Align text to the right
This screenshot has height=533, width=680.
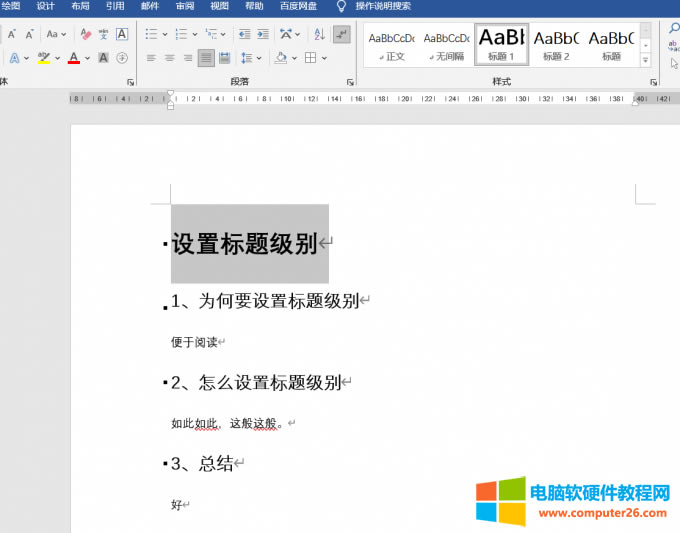point(188,58)
